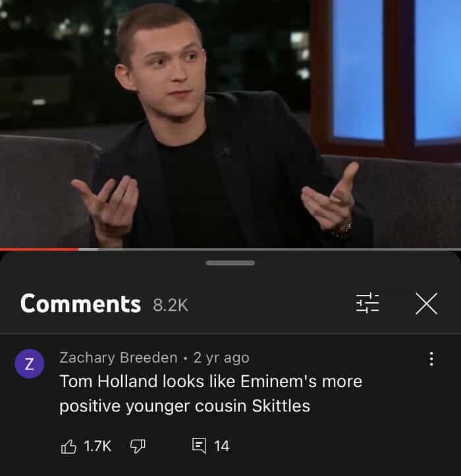
Task: Tap the purple Z profile avatar
Action: tap(30, 363)
